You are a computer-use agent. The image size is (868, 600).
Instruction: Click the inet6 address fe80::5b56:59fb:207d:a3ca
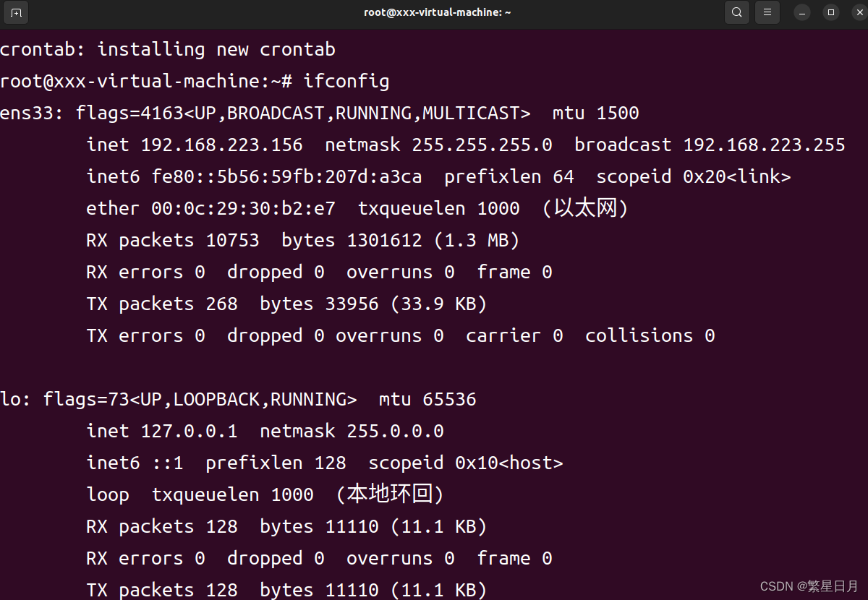[287, 176]
